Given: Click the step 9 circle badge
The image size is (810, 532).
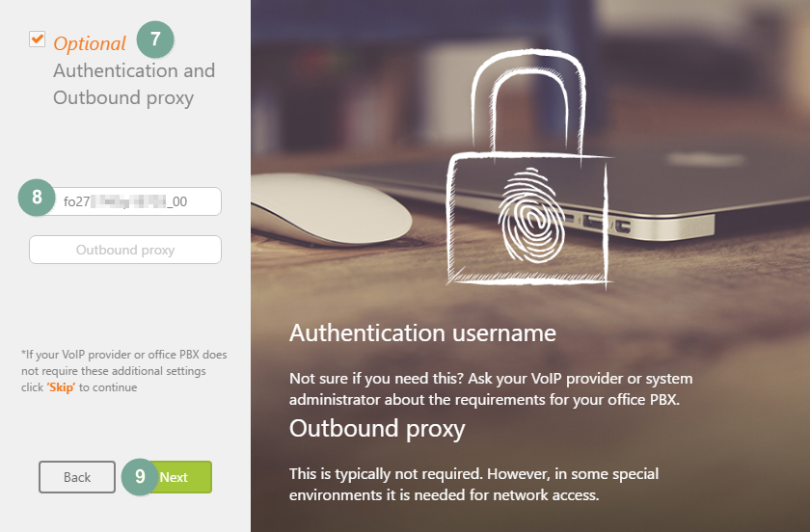Looking at the screenshot, I should (x=140, y=477).
